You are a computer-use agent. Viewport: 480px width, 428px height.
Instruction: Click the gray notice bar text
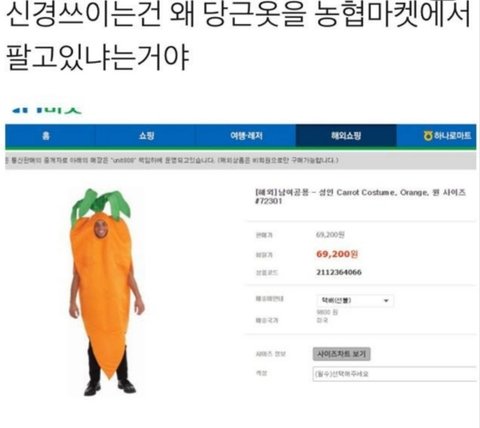click(x=173, y=160)
